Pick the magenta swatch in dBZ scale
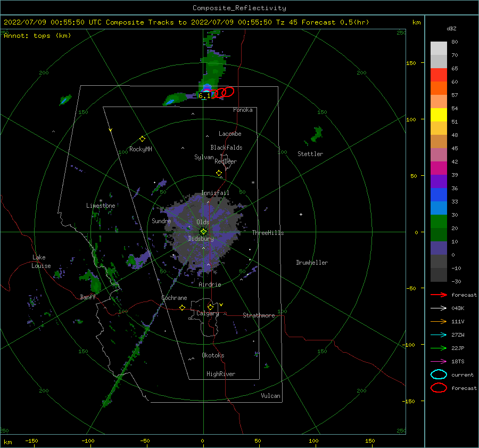479x448 pixels. [x=439, y=168]
